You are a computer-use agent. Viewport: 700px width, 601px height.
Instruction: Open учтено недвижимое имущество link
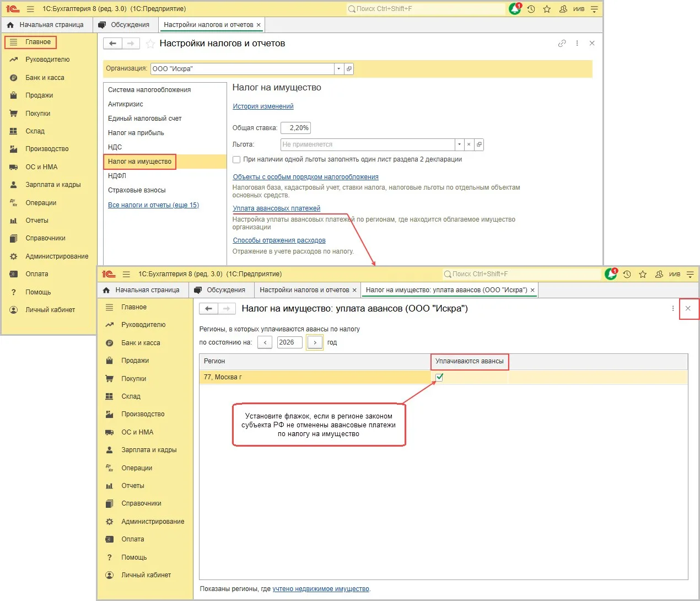[x=321, y=589]
